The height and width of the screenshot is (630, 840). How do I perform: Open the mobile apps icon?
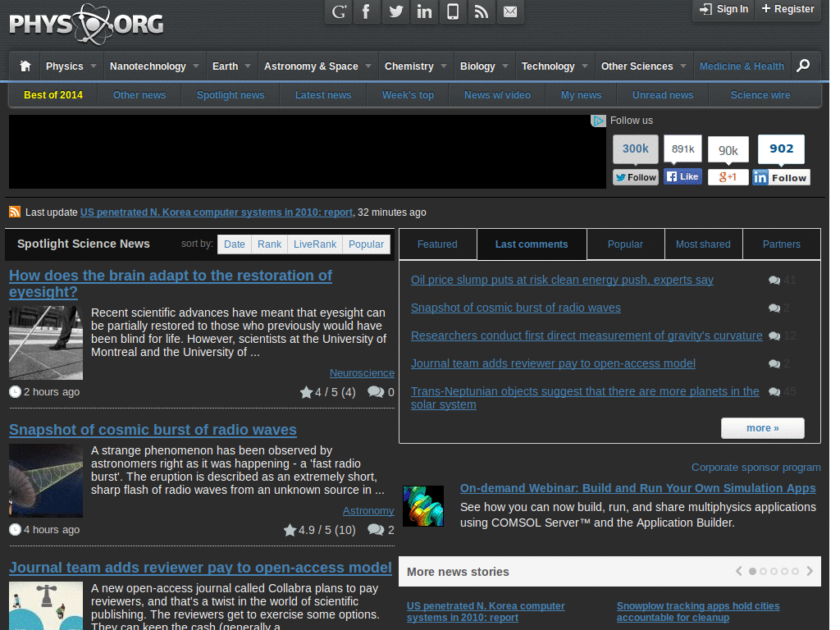coord(453,11)
